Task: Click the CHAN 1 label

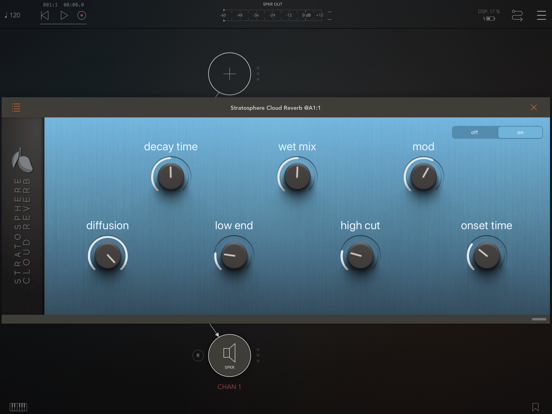Action: click(229, 387)
